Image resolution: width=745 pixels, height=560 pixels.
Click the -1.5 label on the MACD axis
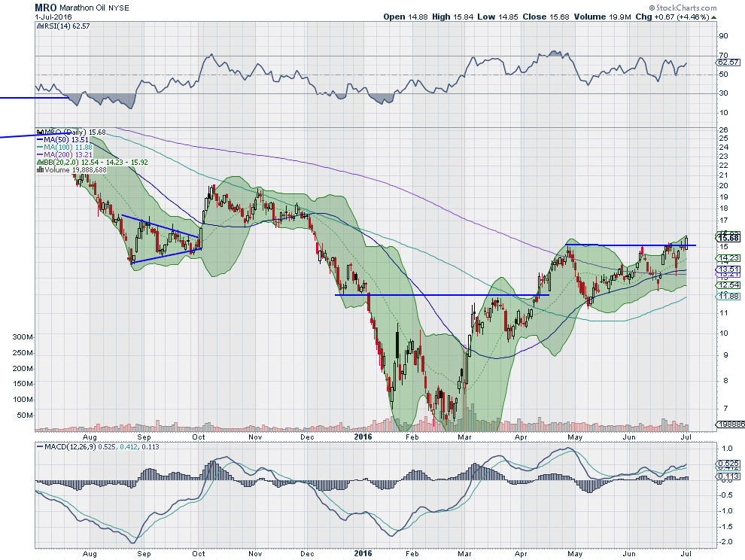[725, 526]
